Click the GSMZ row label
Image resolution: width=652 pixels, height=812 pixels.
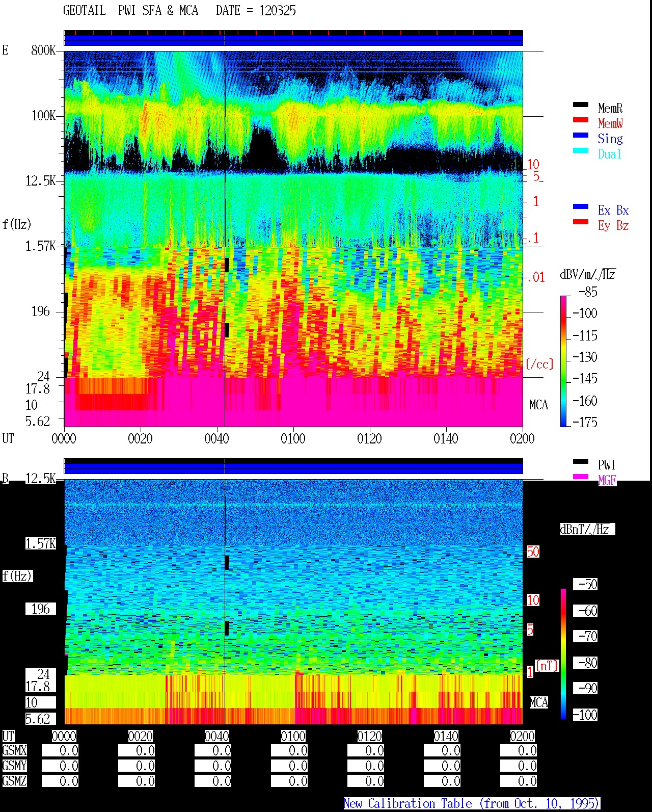click(14, 781)
